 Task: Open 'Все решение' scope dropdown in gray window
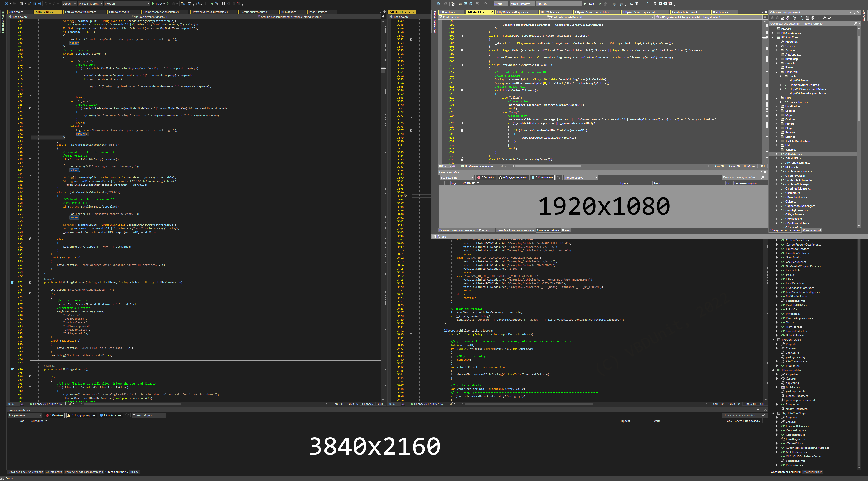[457, 177]
